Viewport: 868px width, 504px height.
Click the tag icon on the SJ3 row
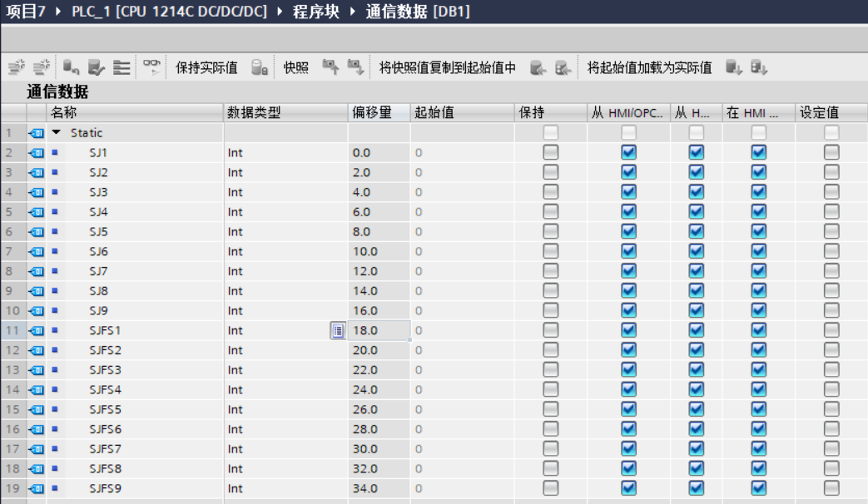click(37, 192)
